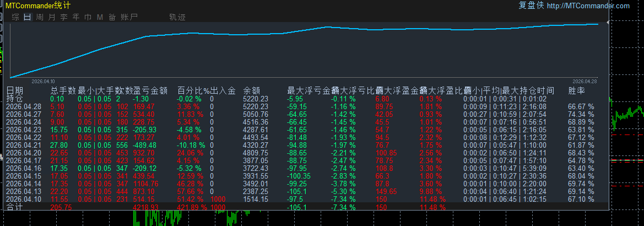Image resolution: width=644 pixels, height=226 pixels.
Task: Select the 2026.04.10 date row in table
Action: pyautogui.click(x=24, y=200)
